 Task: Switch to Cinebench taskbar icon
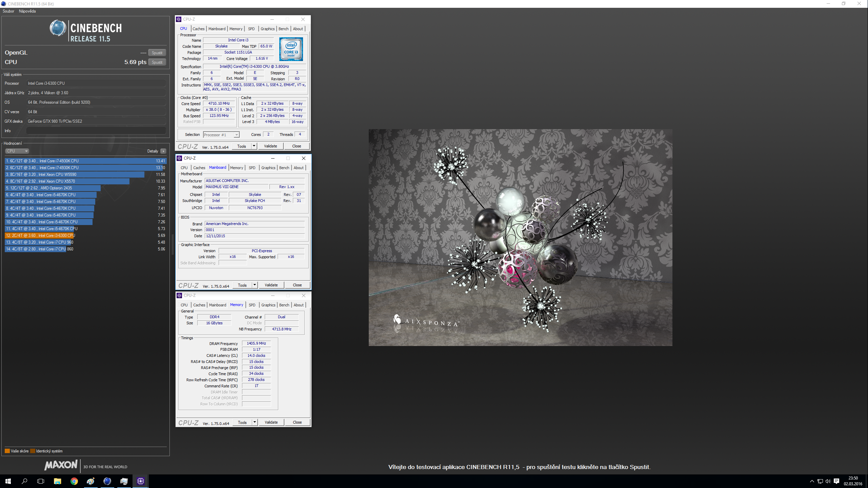point(107,481)
